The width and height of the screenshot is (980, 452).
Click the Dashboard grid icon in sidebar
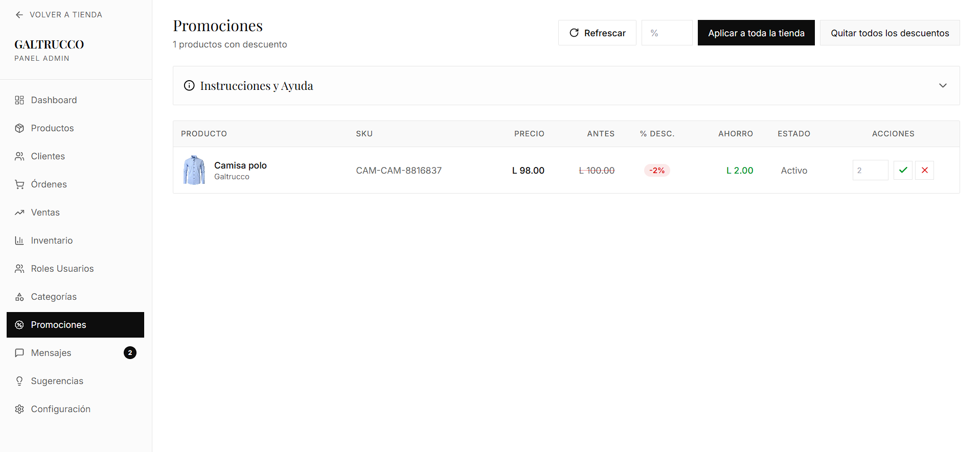(x=19, y=100)
